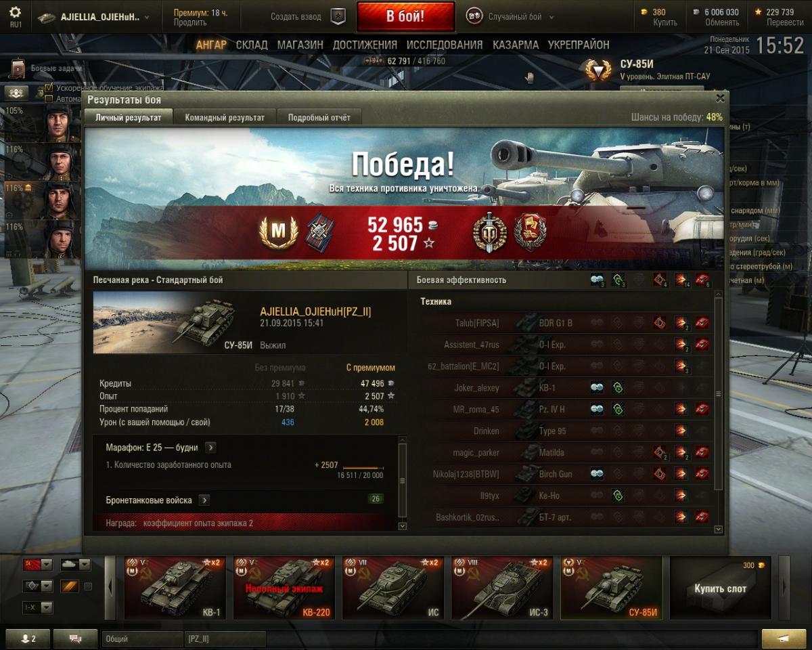The height and width of the screenshot is (650, 812).
Task: Open the battle missions icon
Action: [x=18, y=69]
